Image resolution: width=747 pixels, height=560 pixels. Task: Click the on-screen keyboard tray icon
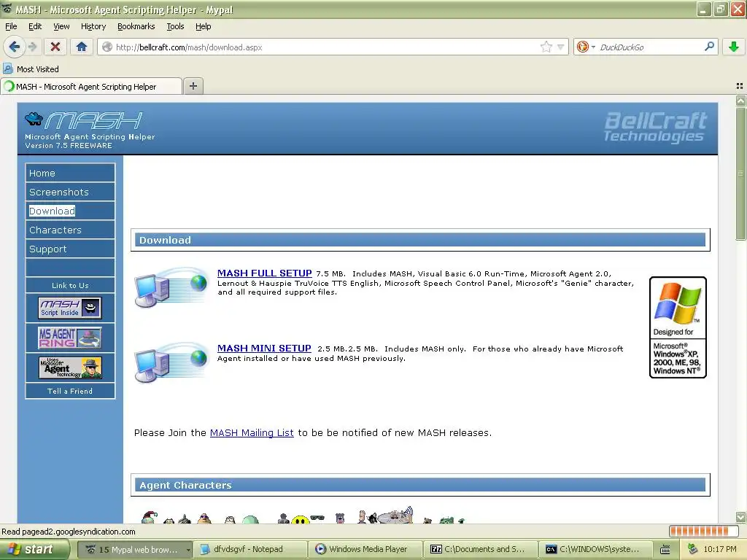[665, 550]
